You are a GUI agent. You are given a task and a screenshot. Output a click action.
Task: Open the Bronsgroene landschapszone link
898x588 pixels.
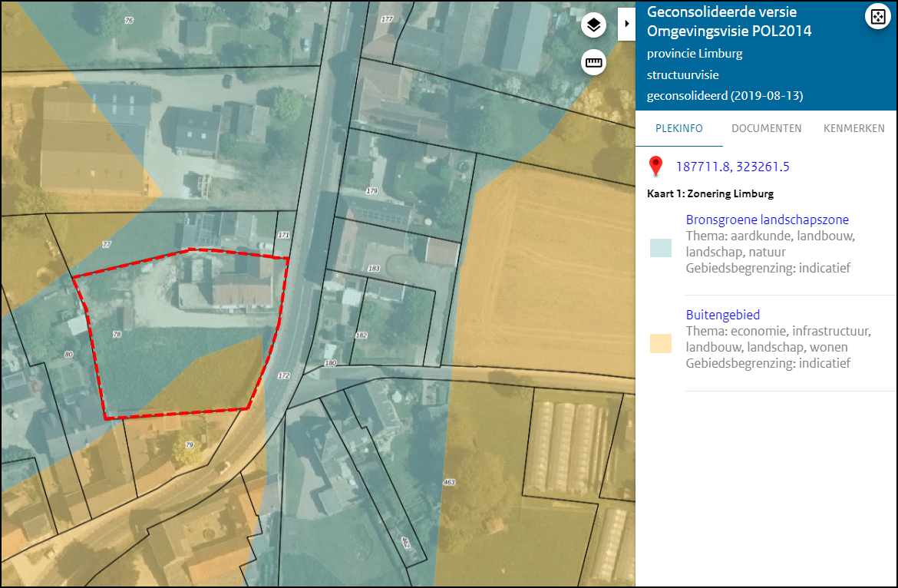[767, 220]
